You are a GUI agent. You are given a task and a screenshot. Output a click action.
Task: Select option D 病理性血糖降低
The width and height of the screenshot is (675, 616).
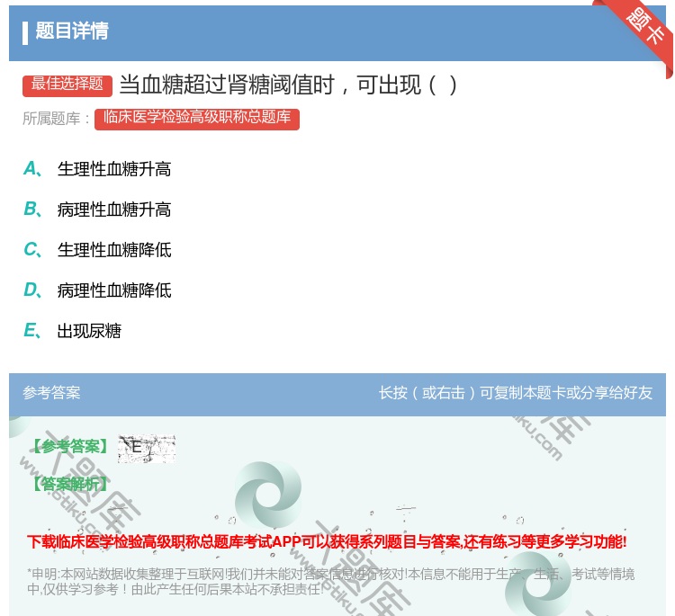point(114,290)
